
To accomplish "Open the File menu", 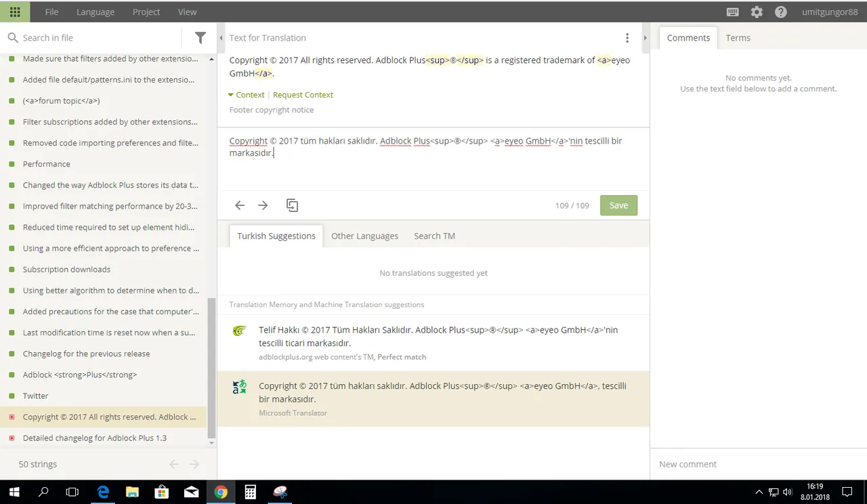I will 51,12.
